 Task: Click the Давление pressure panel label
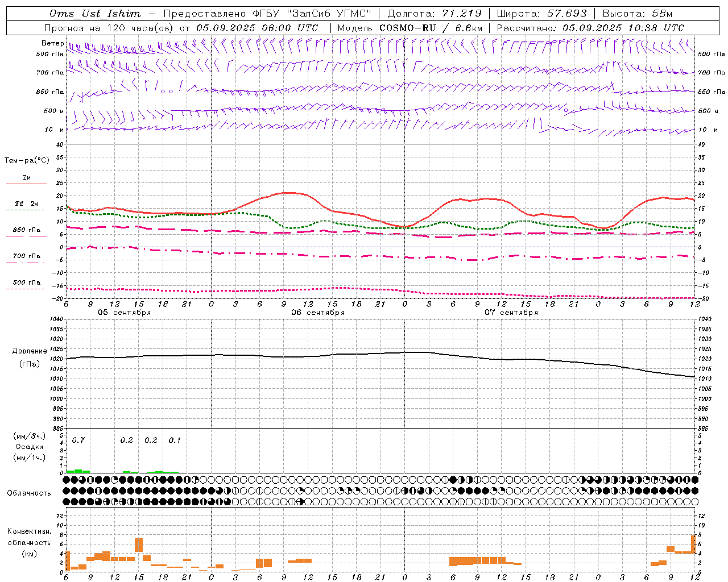point(30,351)
